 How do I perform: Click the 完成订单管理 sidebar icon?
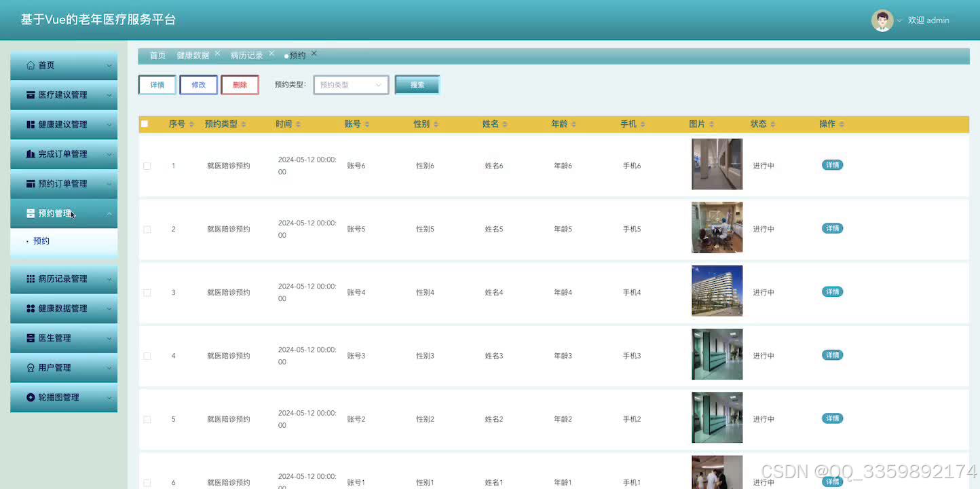(31, 154)
